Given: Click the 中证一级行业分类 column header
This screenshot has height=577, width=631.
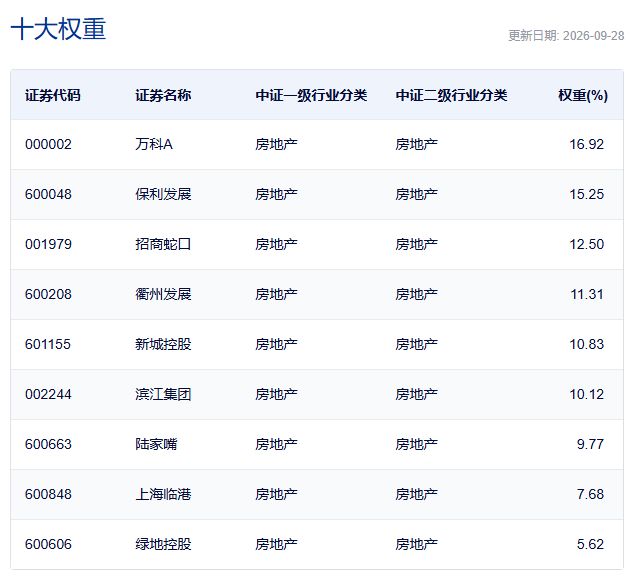Looking at the screenshot, I should point(311,95).
